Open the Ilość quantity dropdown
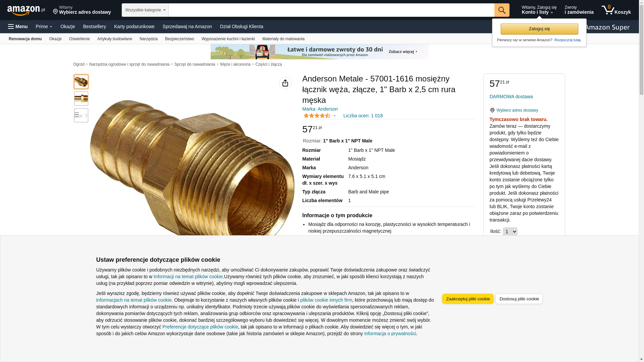The width and height of the screenshot is (644, 362). [x=510, y=232]
